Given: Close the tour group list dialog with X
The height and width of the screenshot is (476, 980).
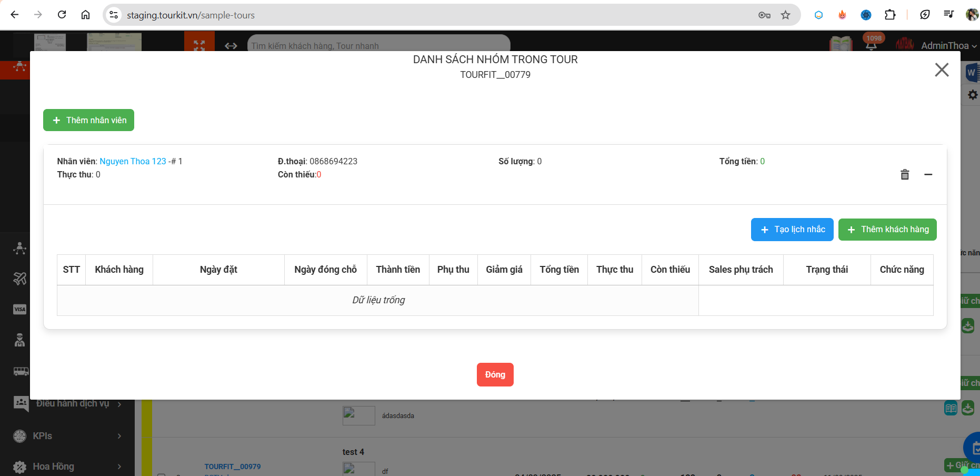Looking at the screenshot, I should click(941, 70).
